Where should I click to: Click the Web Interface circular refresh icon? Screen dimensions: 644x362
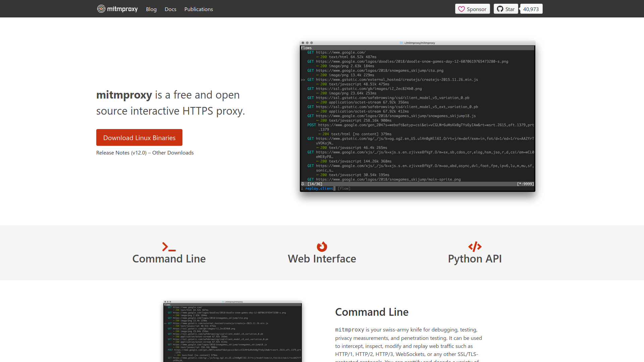click(x=322, y=247)
